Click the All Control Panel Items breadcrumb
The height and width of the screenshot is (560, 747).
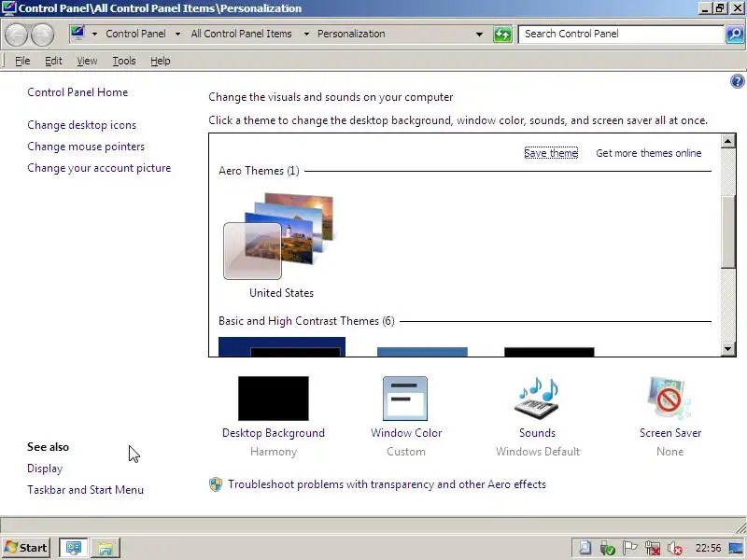(241, 34)
